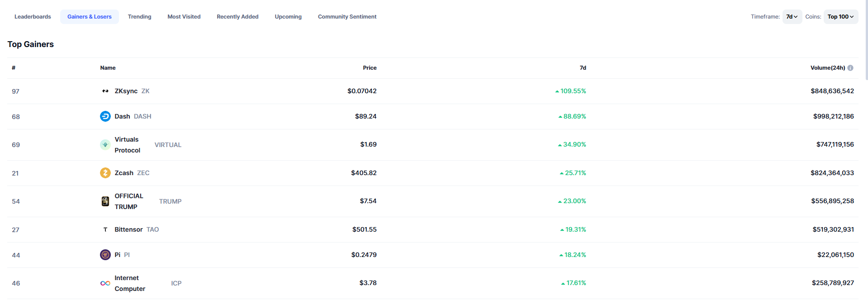This screenshot has width=868, height=300.
Task: Click the Internet Computer infinity logo
Action: tap(105, 283)
